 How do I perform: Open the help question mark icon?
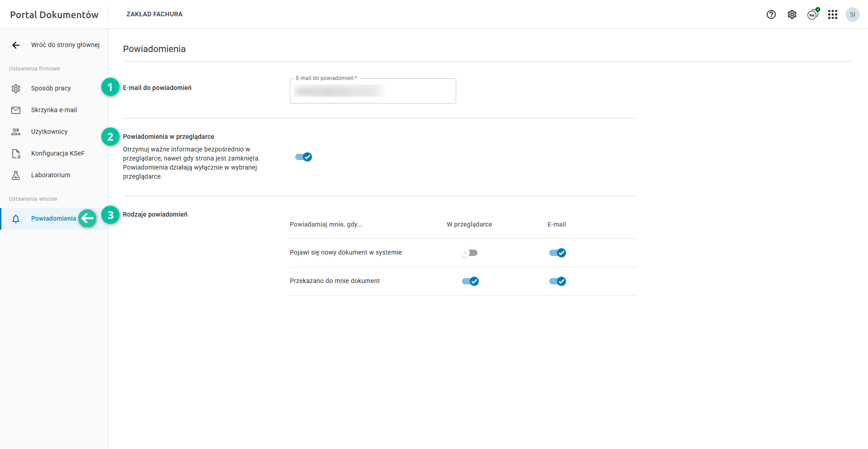tap(771, 14)
